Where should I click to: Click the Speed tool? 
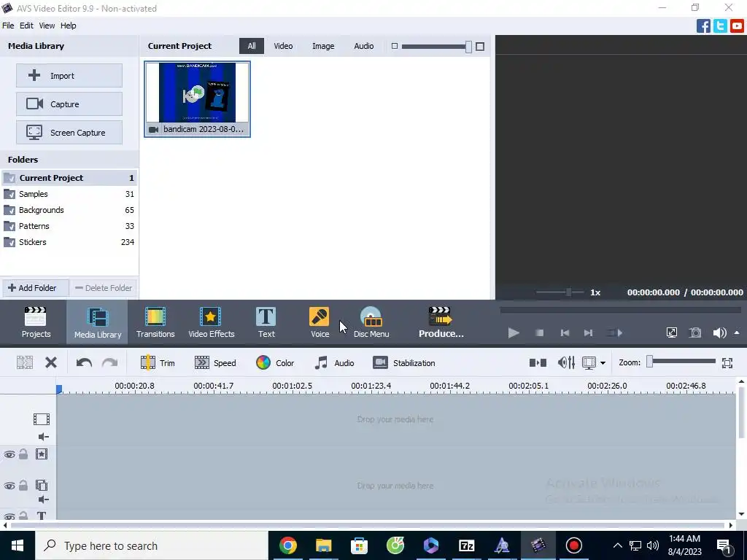click(215, 363)
